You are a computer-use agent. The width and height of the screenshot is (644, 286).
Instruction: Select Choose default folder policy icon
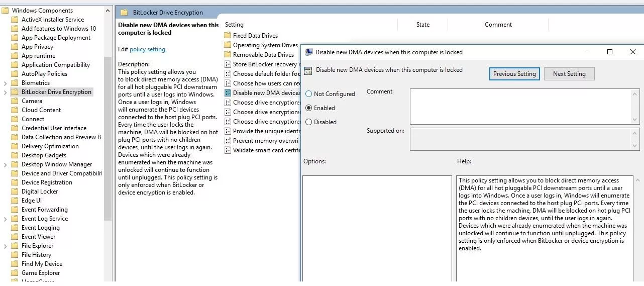(228, 74)
